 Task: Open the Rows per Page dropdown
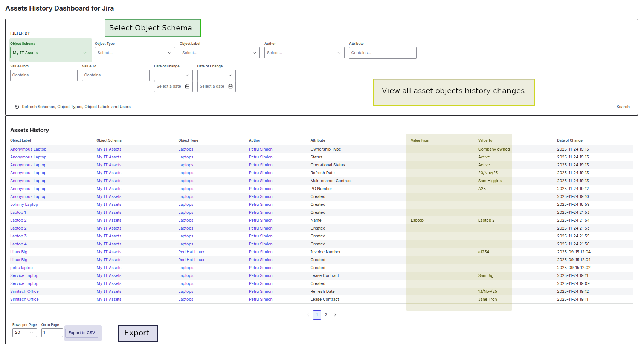24,333
